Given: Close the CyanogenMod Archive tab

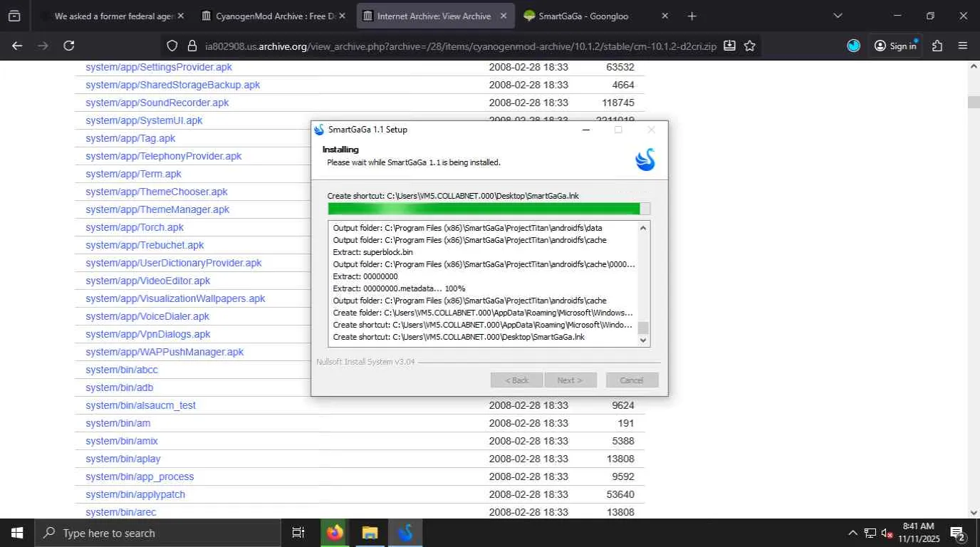Looking at the screenshot, I should (x=342, y=16).
